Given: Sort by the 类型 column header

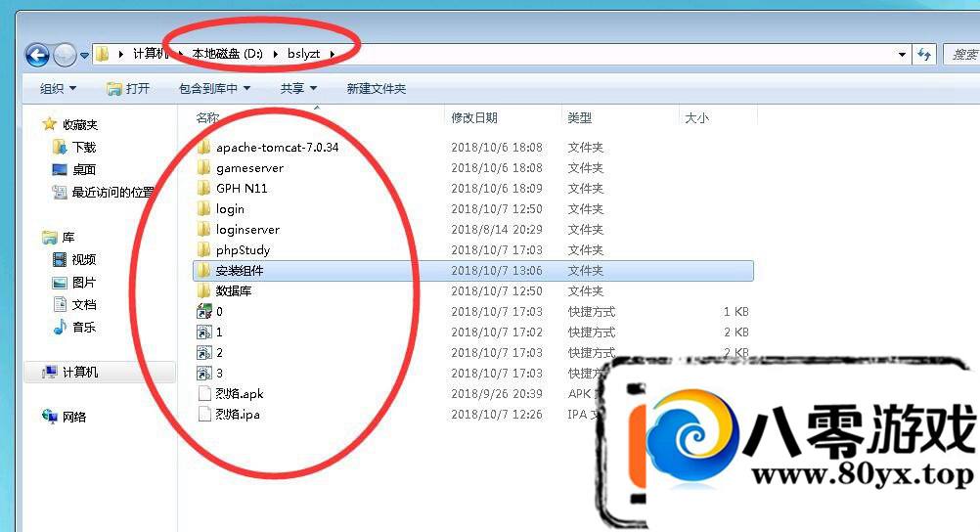Looking at the screenshot, I should coord(579,117).
